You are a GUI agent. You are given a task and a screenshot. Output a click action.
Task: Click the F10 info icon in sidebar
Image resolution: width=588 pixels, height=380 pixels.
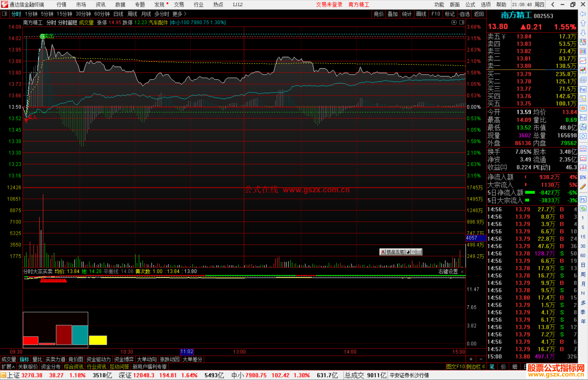pyautogui.click(x=583, y=89)
